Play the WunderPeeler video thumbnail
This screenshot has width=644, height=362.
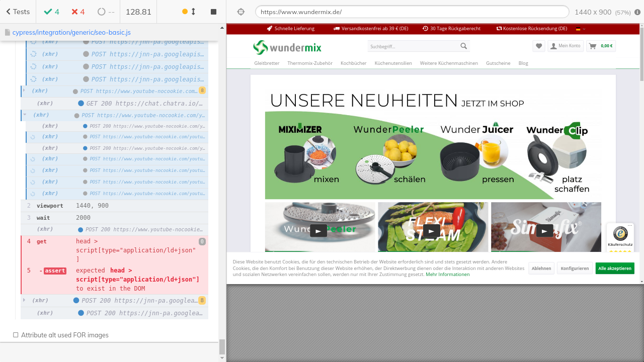pyautogui.click(x=318, y=230)
